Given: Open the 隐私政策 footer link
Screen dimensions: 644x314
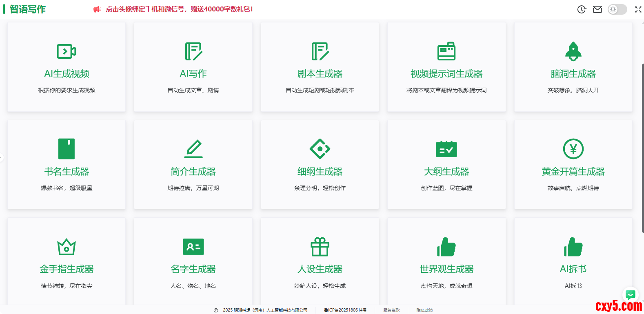Looking at the screenshot, I should [425, 310].
